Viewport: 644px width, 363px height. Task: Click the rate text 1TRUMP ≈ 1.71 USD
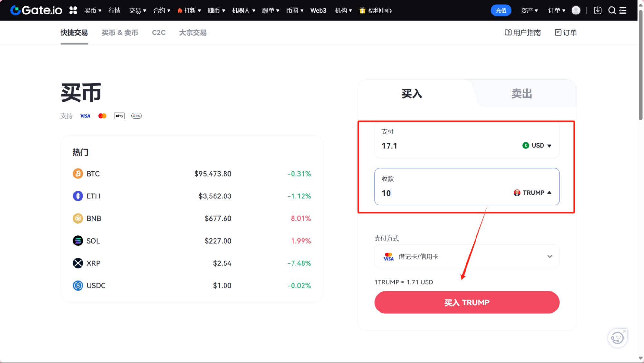coord(404,282)
